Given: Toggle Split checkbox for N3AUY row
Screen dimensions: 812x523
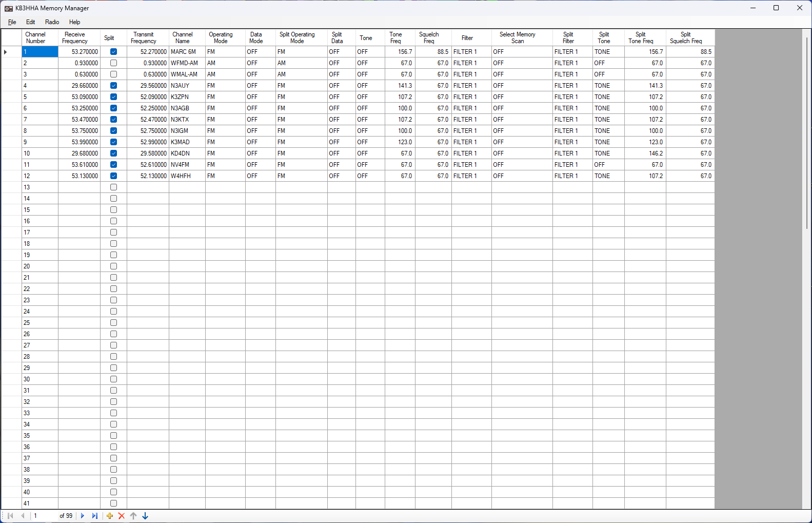Looking at the screenshot, I should pyautogui.click(x=114, y=86).
